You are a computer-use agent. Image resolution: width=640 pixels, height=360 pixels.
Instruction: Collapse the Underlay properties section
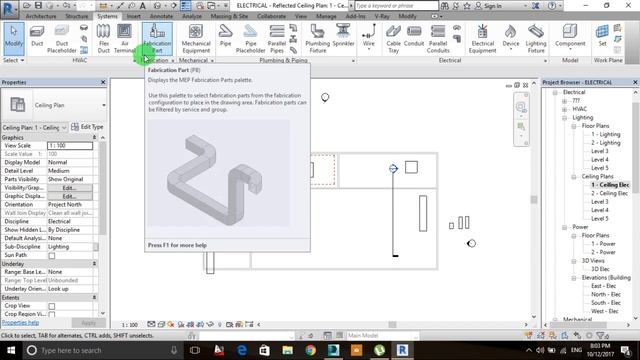point(94,264)
